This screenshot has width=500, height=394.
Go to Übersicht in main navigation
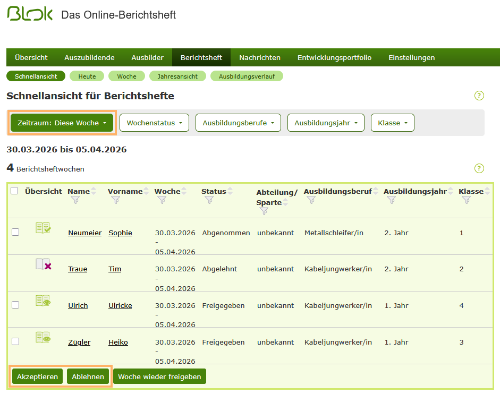[x=31, y=57]
